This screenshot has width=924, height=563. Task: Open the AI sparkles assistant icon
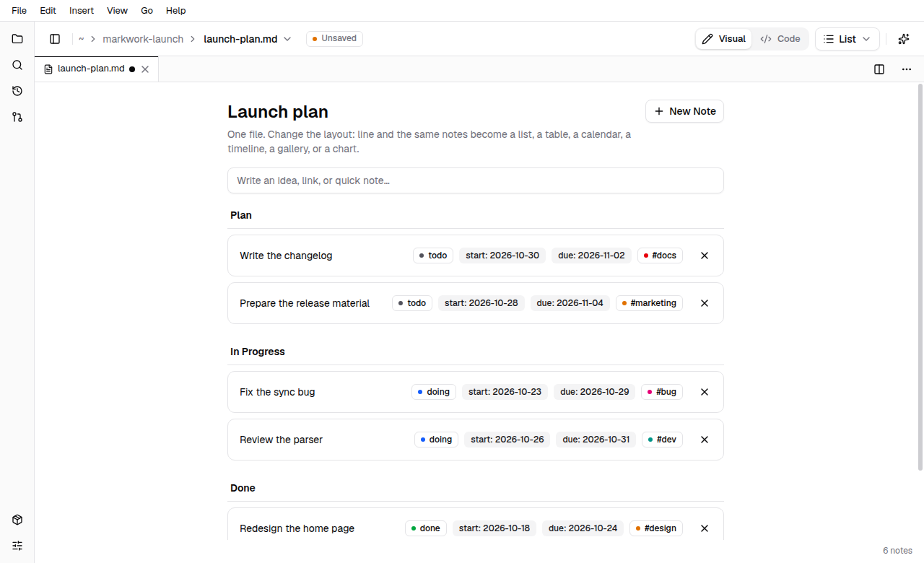(904, 39)
